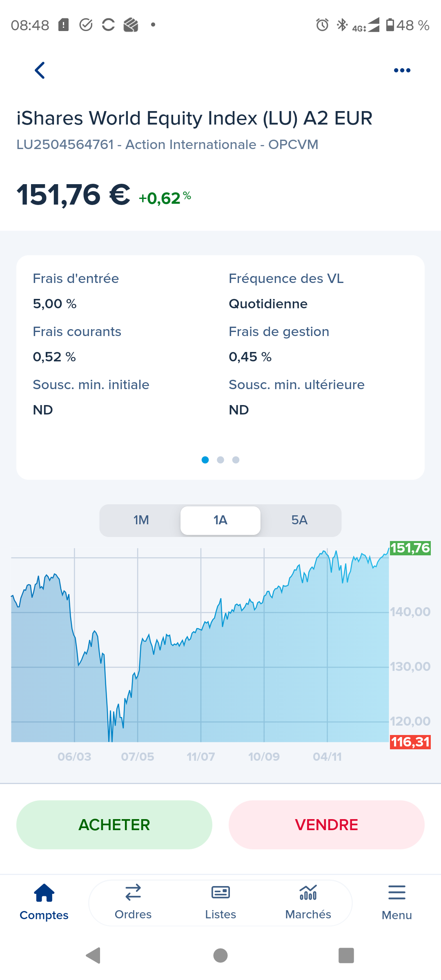The height and width of the screenshot is (980, 441).
Task: Open the hamburger Menu icon
Action: pyautogui.click(x=396, y=893)
